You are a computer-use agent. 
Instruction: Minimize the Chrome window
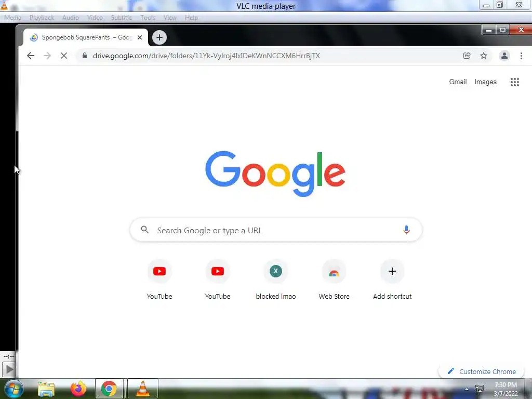click(489, 30)
